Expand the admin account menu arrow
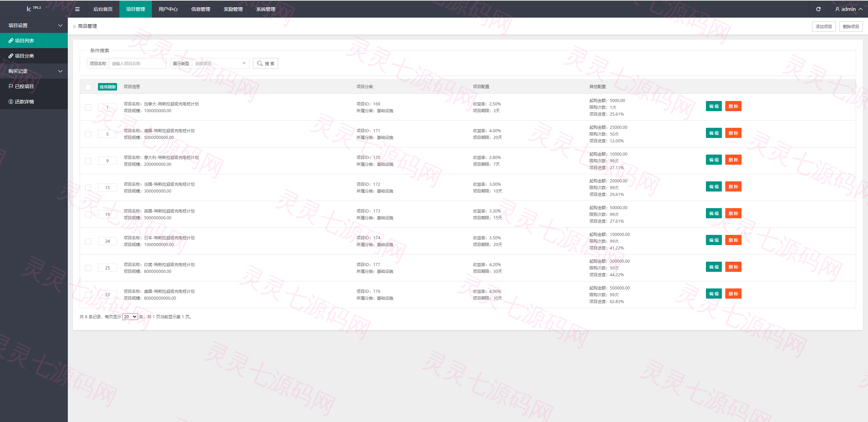 [861, 9]
